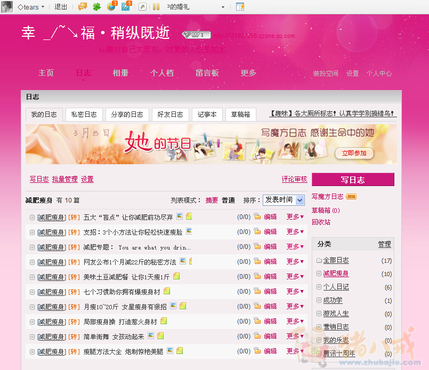Screen dimensions: 429x370
Task: Open the ◇tears account dropdown
Action: [x=31, y=7]
